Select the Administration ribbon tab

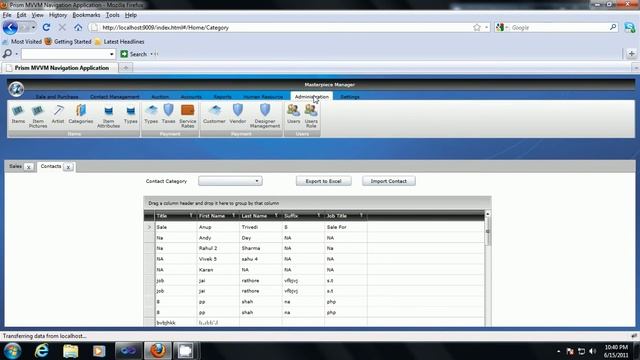click(x=312, y=97)
